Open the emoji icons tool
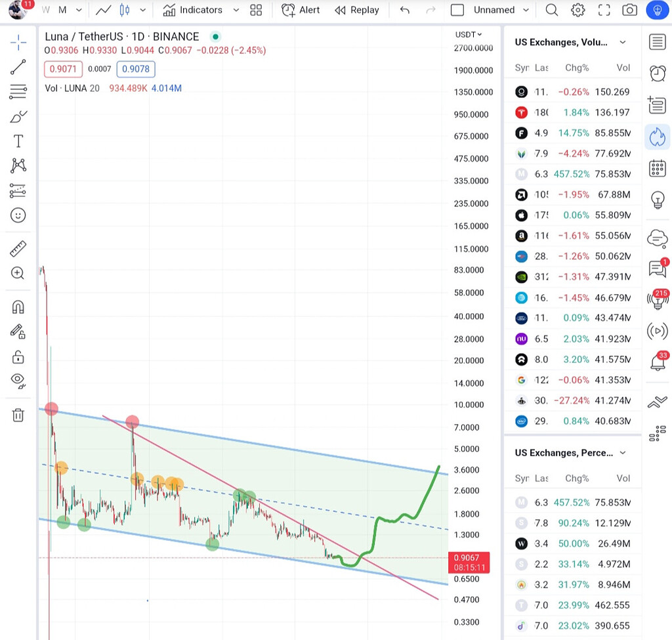Image resolution: width=672 pixels, height=640 pixels. click(18, 215)
